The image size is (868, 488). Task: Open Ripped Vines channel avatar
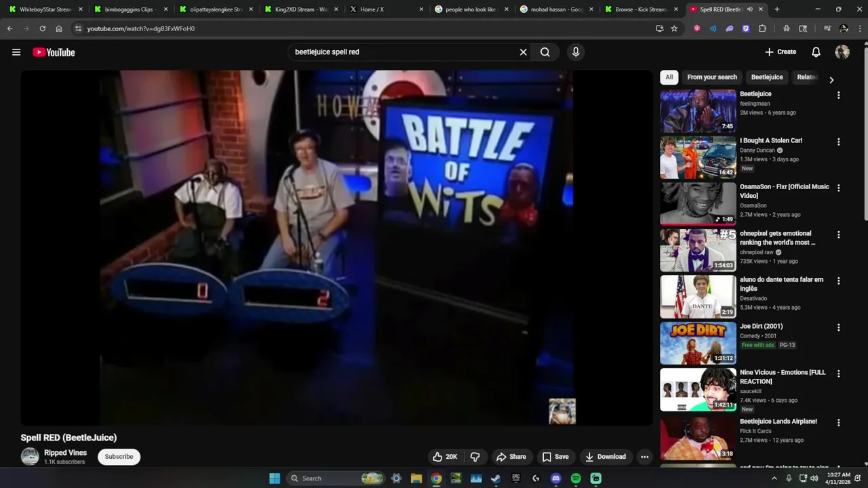pyautogui.click(x=30, y=457)
